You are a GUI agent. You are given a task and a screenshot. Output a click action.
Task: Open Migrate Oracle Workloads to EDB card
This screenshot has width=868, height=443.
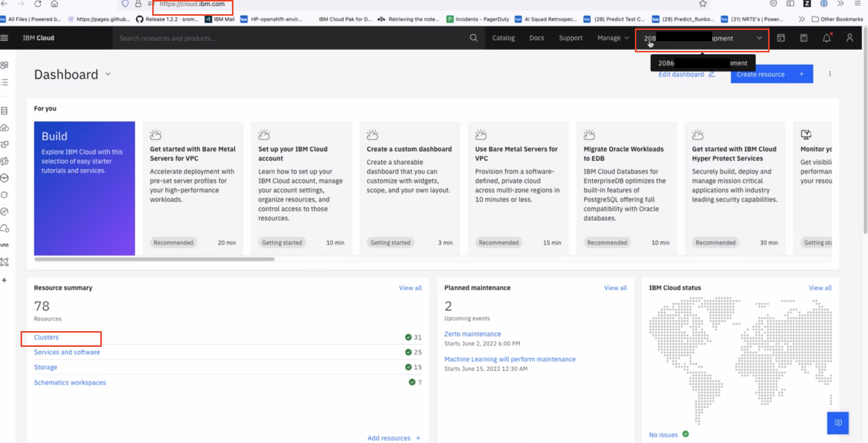click(x=627, y=188)
